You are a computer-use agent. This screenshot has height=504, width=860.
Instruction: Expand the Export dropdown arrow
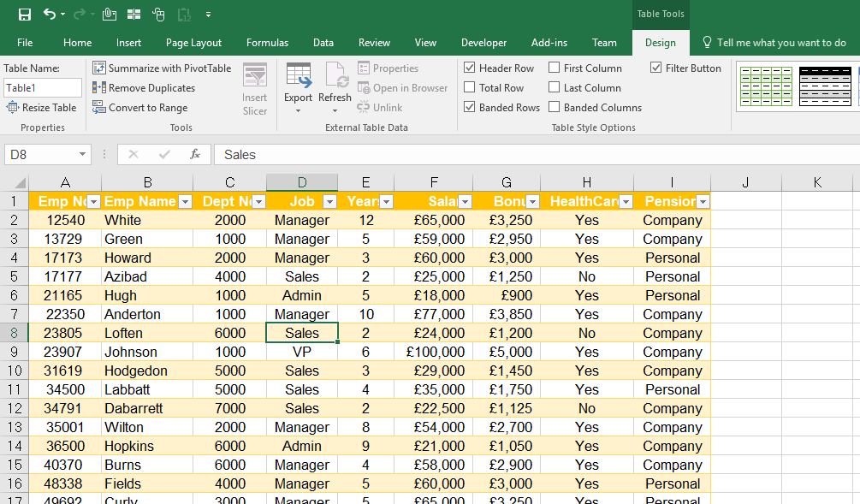[x=299, y=111]
